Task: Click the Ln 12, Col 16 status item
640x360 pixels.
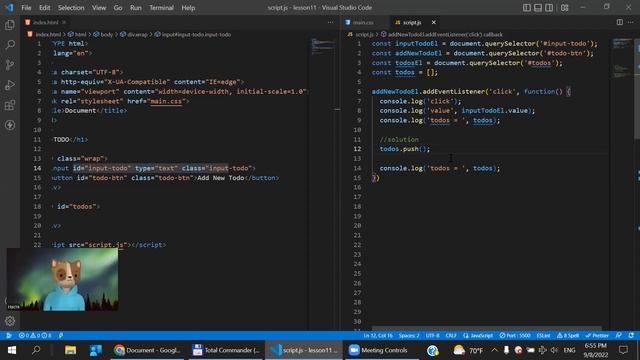Action: pos(378,336)
